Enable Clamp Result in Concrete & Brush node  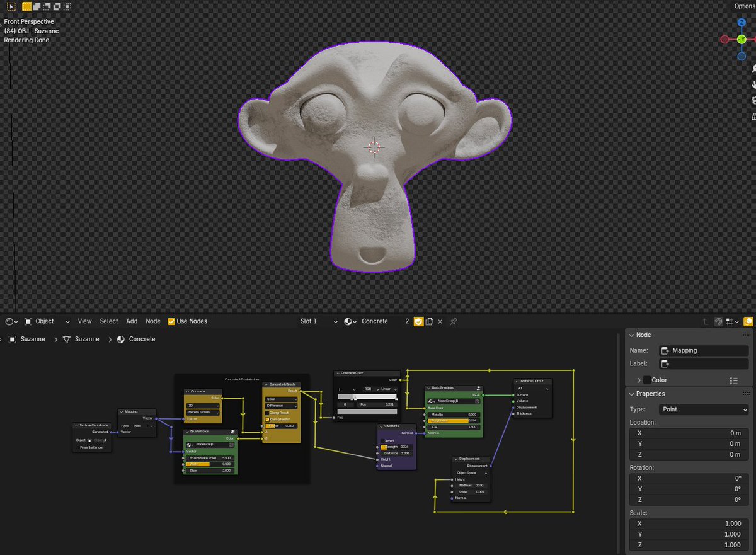point(267,413)
